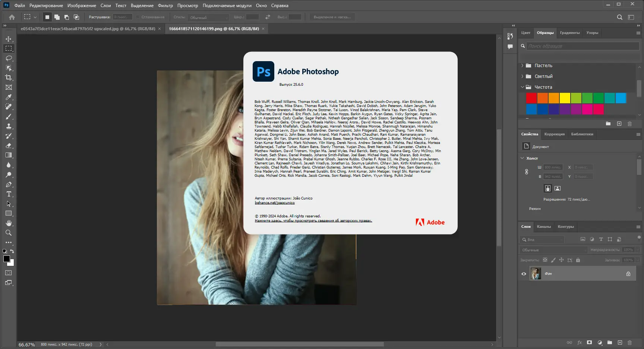The height and width of the screenshot is (349, 644).
Task: Toggle lock transparent pixels for the layer
Action: [545, 260]
